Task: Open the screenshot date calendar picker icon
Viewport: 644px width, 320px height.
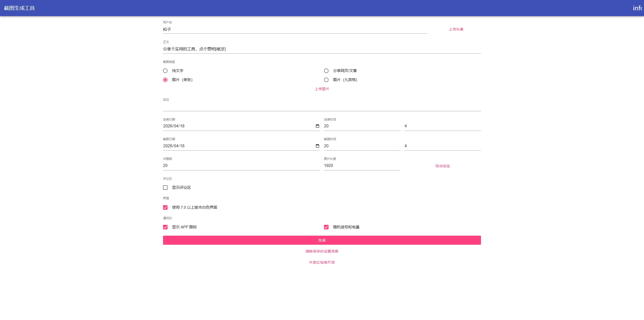Action: point(317,146)
